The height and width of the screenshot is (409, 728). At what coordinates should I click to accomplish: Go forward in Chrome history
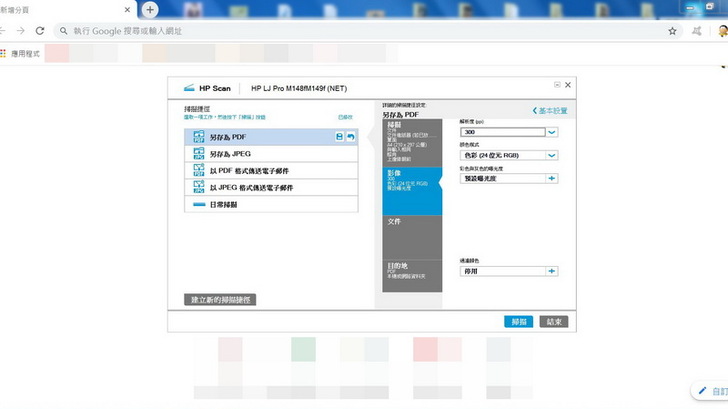pyautogui.click(x=20, y=31)
